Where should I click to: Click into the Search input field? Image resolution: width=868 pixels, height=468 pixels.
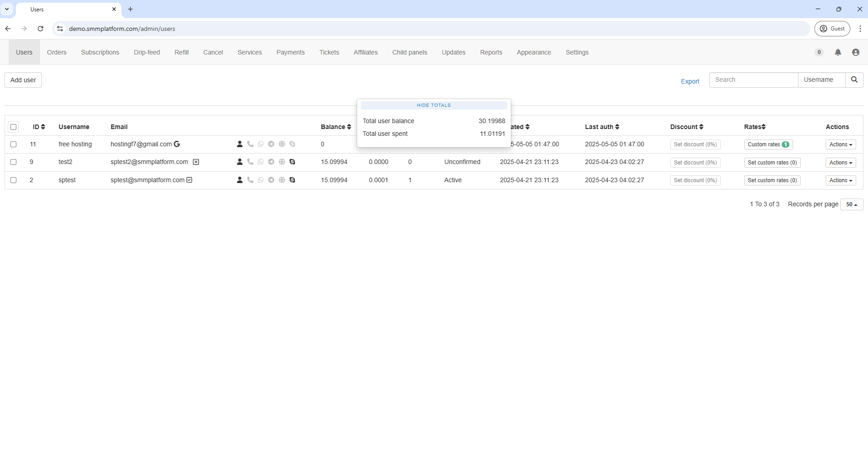coord(753,80)
